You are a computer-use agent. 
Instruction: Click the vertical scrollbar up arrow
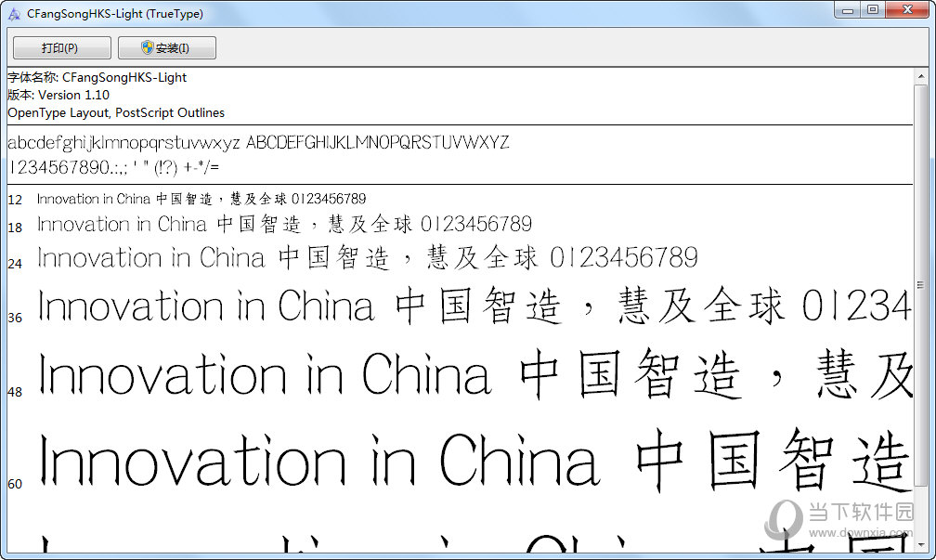coord(920,76)
